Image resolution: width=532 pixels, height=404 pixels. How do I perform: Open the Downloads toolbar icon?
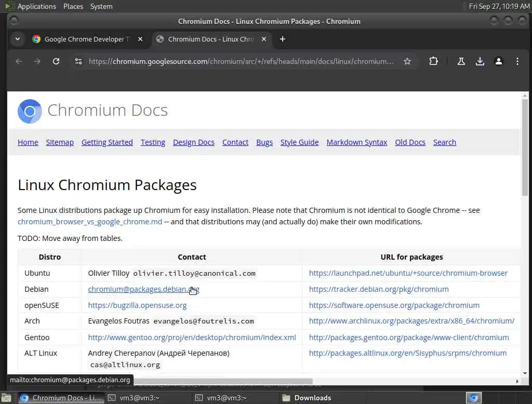480,61
